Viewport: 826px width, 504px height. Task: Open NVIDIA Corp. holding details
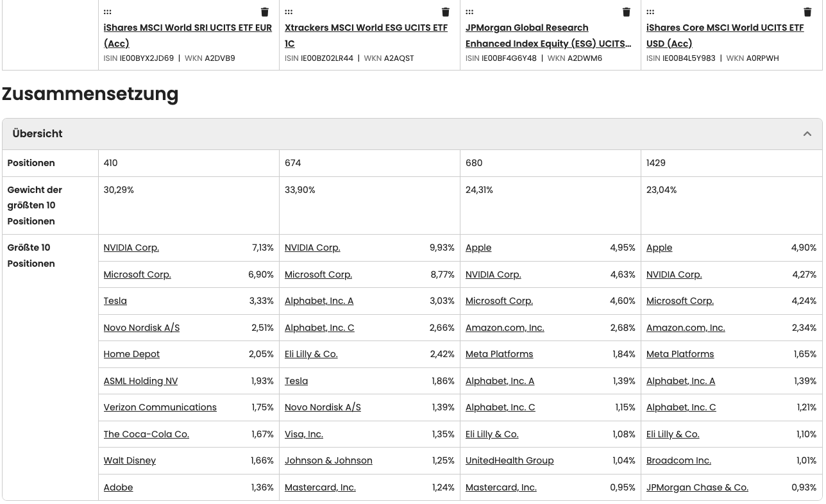(131, 248)
